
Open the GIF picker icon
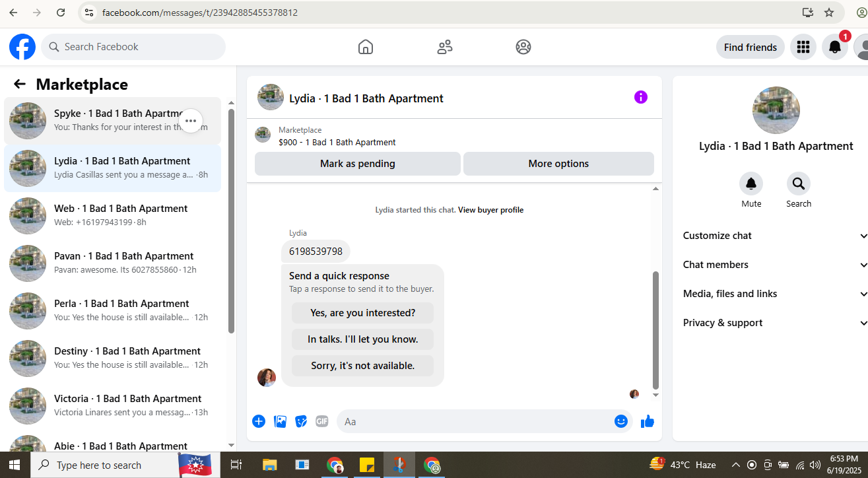(x=322, y=421)
